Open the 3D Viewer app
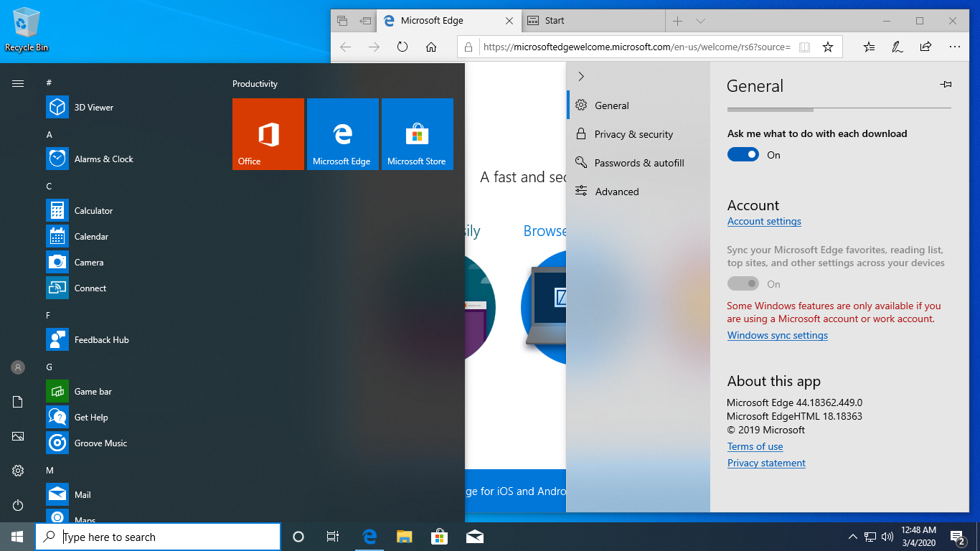This screenshot has width=980, height=551. 129,108
